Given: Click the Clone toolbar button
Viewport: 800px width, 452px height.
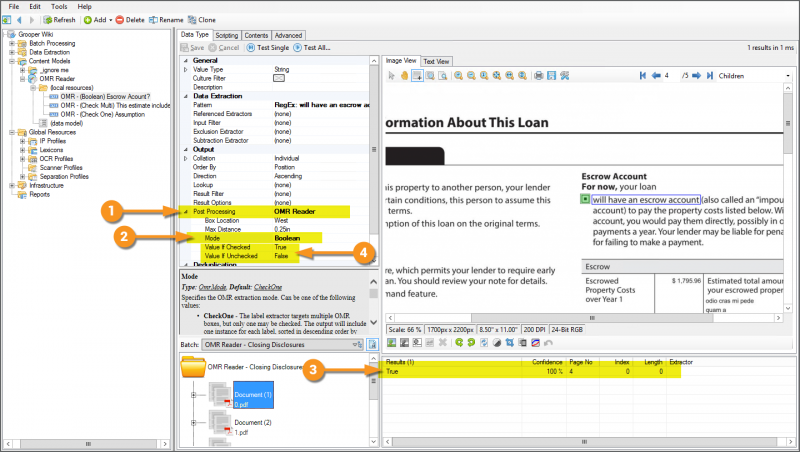Looking at the screenshot, I should 202,20.
